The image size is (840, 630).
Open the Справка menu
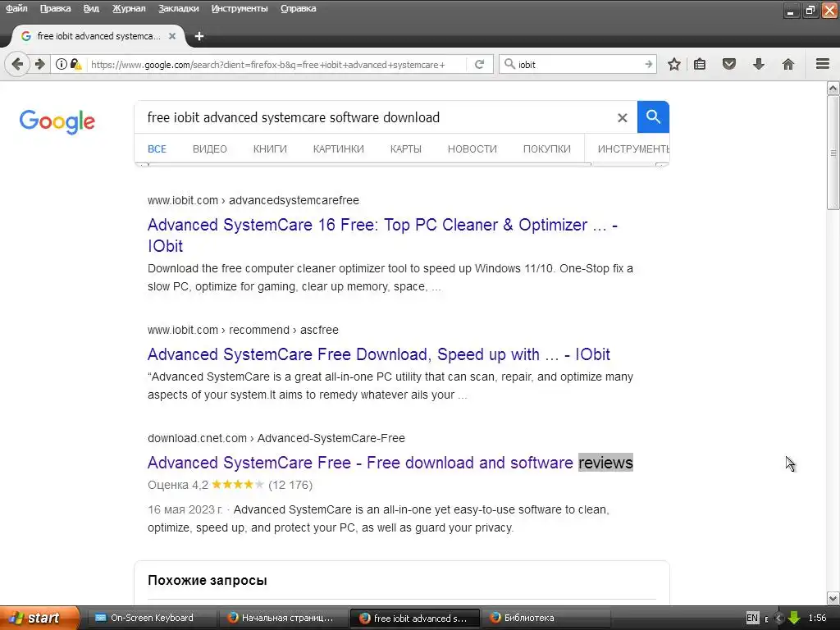pos(299,8)
